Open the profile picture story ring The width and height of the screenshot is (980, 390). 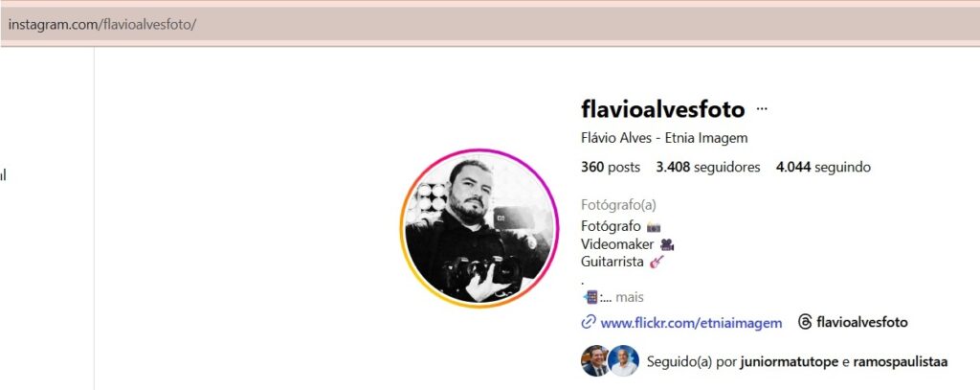pyautogui.click(x=479, y=228)
